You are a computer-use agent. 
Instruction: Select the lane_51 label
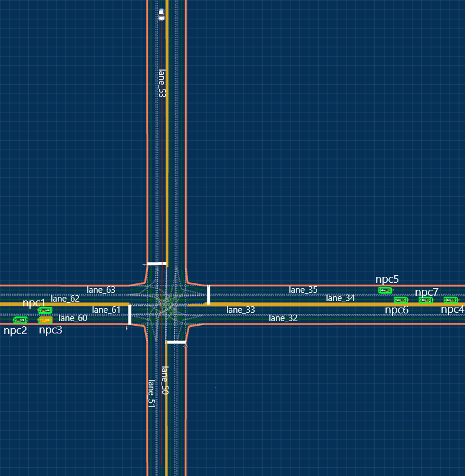pos(151,394)
